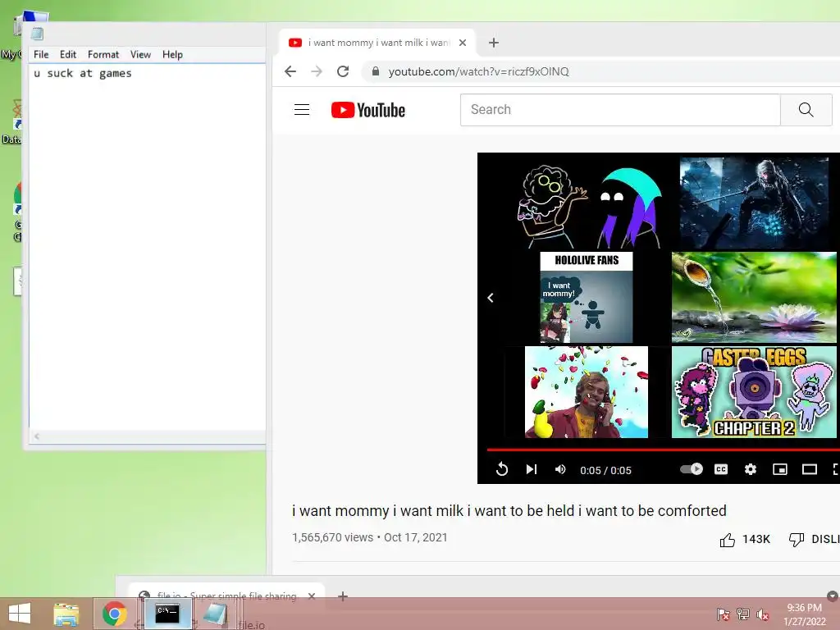Switch to the Command Prompt taskbar item
840x630 pixels.
coord(167,614)
